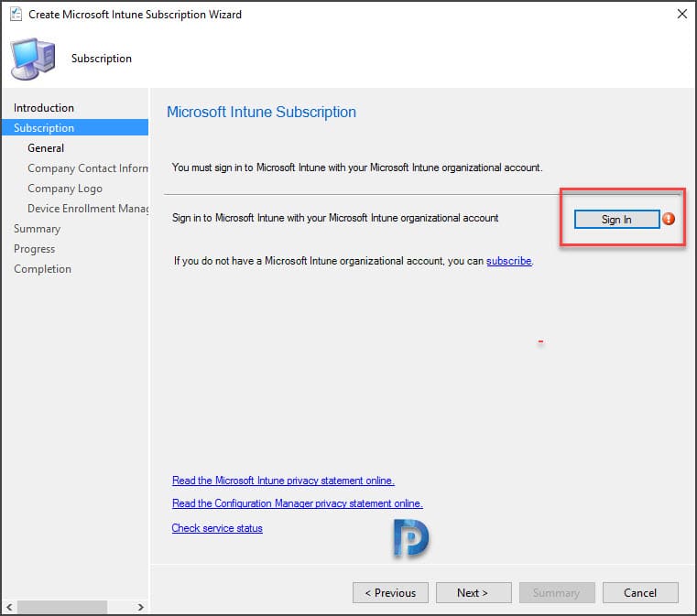The width and height of the screenshot is (697, 616).
Task: Click the Check service status link
Action: point(217,528)
